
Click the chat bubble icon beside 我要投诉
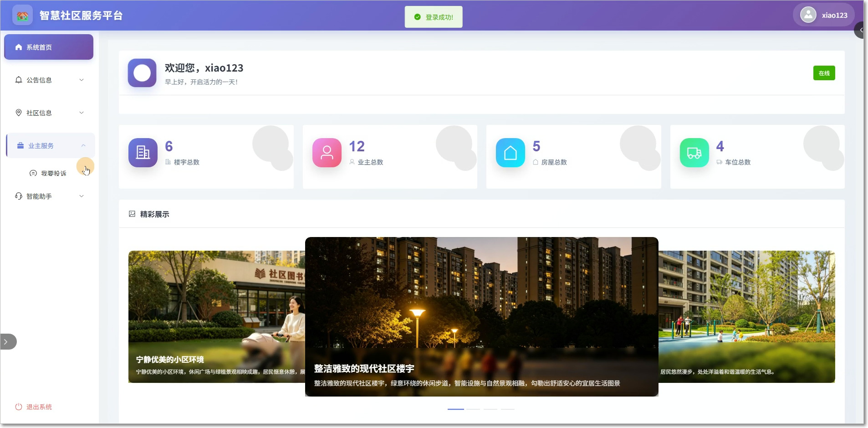point(33,173)
